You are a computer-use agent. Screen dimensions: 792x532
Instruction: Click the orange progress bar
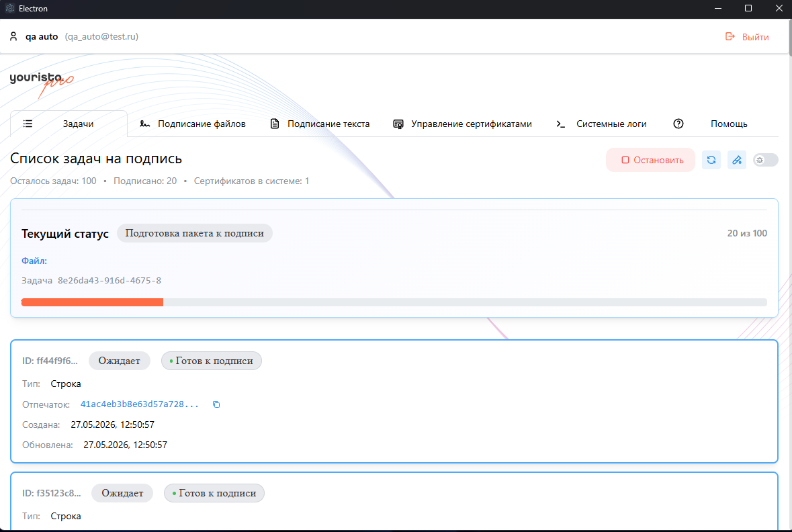92,302
